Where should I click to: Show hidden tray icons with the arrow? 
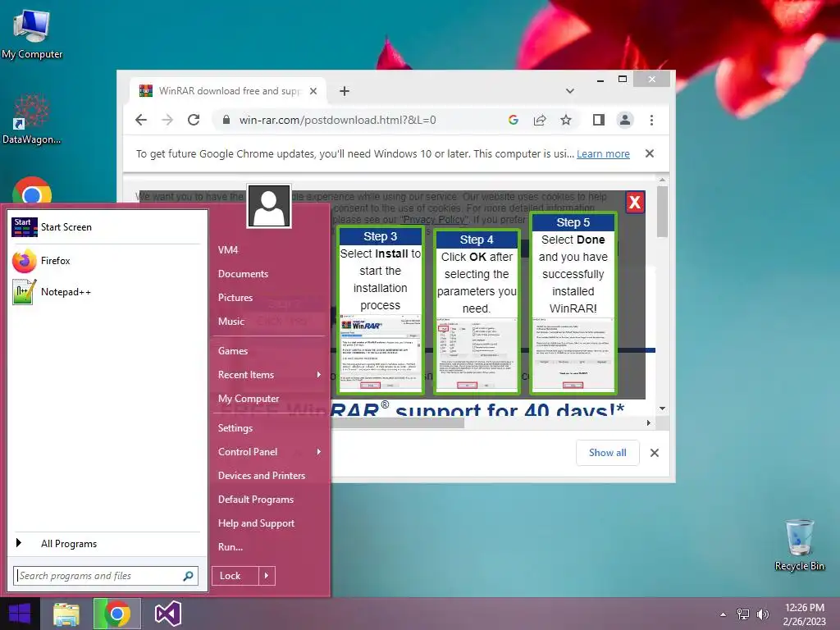point(724,614)
